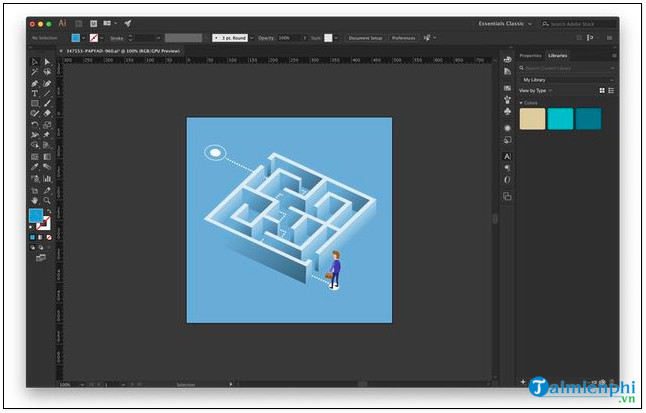Enable Draw Behind mode

41,247
